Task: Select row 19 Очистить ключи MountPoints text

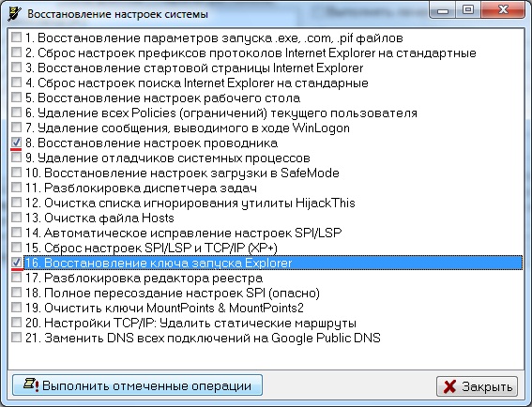Action: point(164,308)
